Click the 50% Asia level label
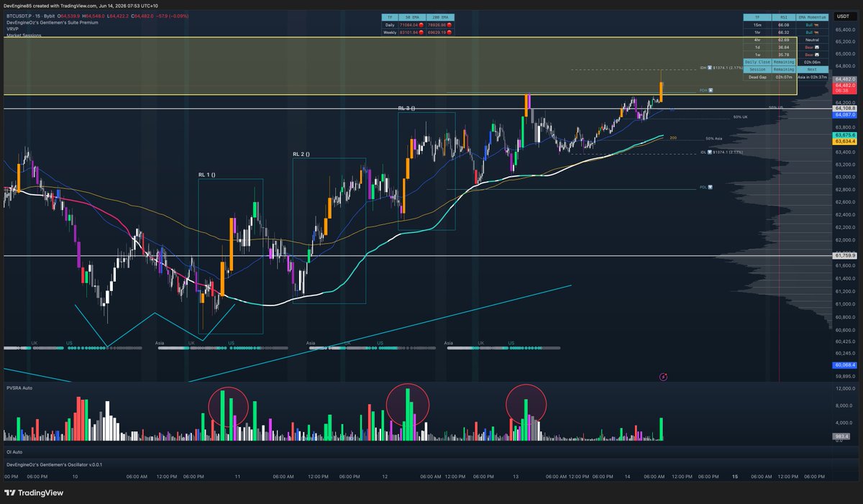 coord(713,138)
